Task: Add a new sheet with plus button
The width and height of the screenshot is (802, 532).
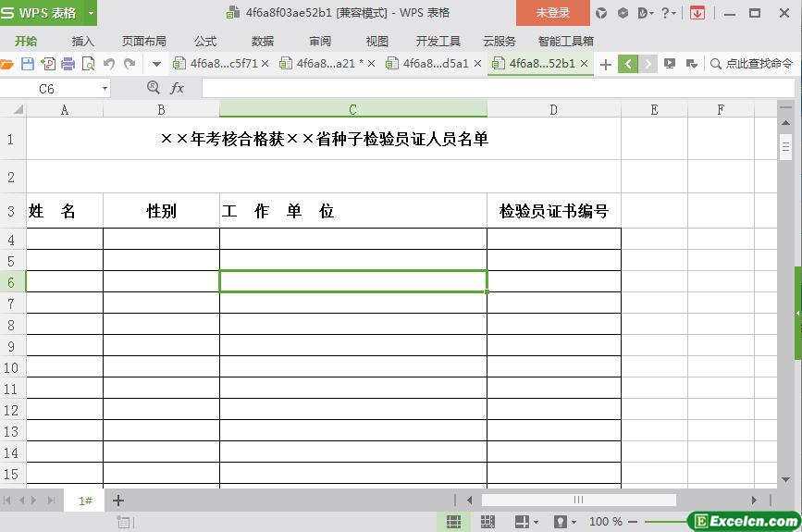Action: [x=118, y=501]
